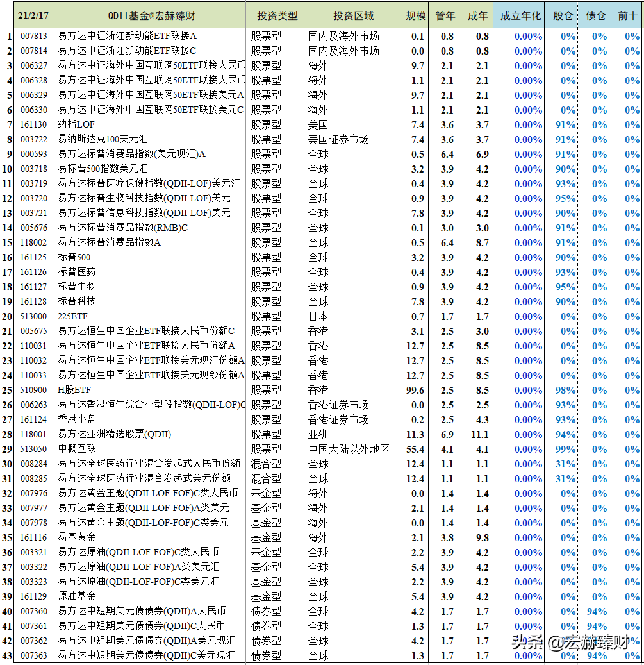Select fund code 110033
The height and width of the screenshot is (665, 644).
pos(33,375)
